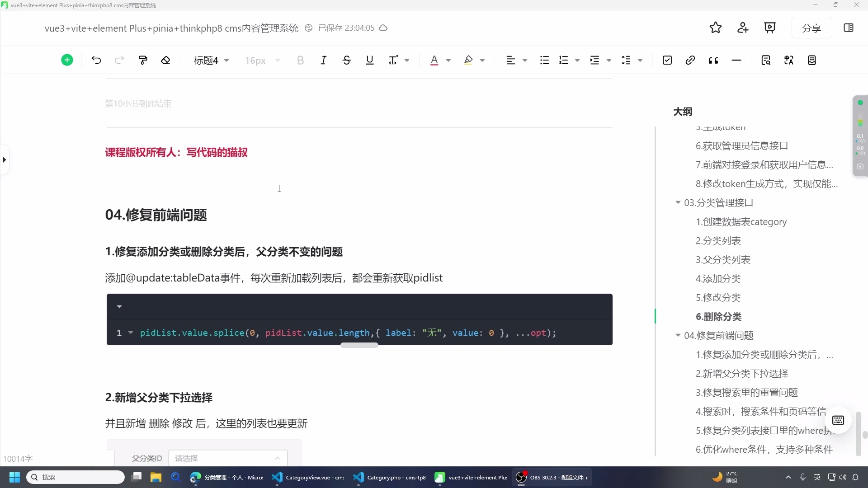868x488 pixels.
Task: Clear formatting with the eraser icon
Action: click(x=165, y=60)
